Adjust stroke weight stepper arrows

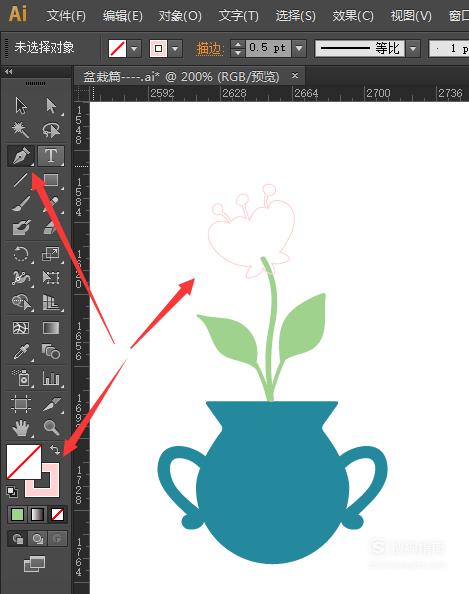238,48
